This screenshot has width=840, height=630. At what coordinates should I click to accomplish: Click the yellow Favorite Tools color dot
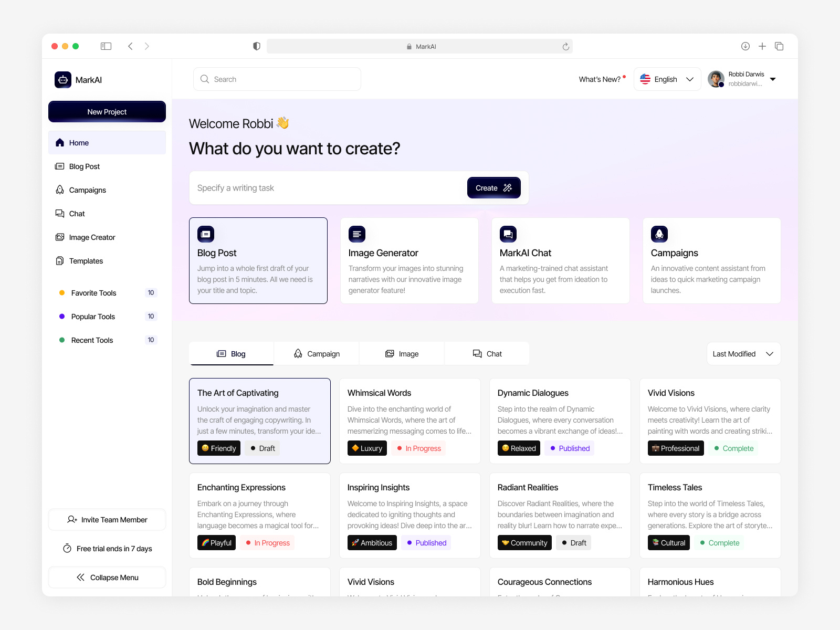click(x=61, y=292)
